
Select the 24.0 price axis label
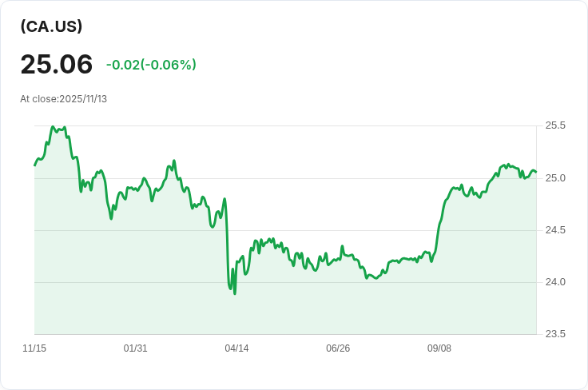pyautogui.click(x=555, y=282)
